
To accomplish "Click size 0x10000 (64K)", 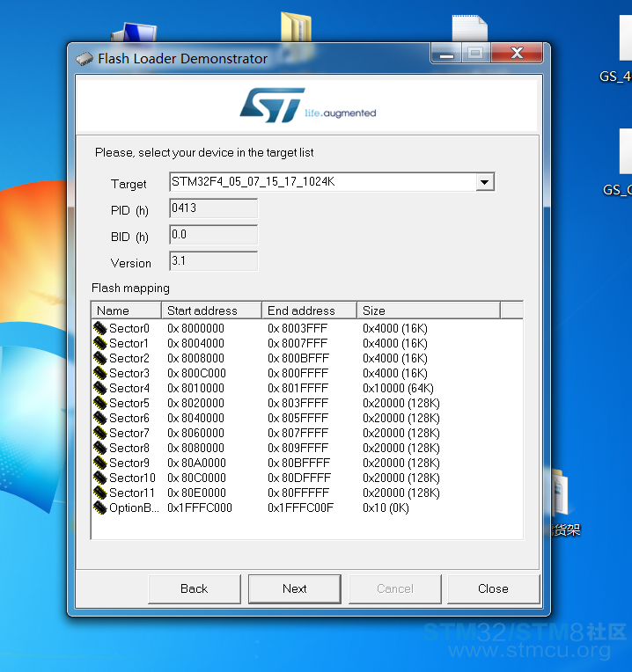I will [399, 388].
